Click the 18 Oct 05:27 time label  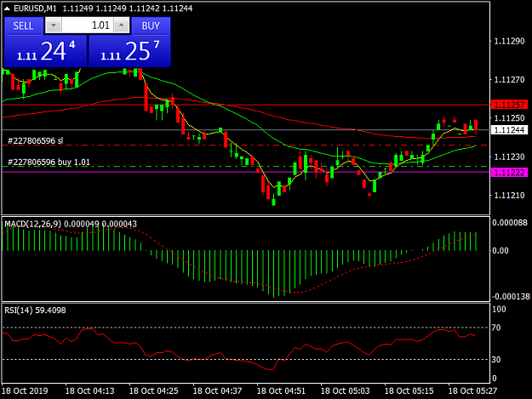click(472, 390)
